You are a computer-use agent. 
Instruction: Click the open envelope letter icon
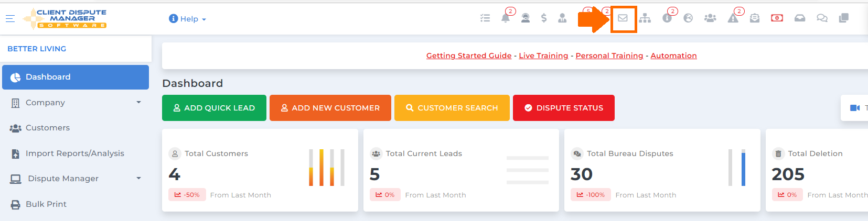(755, 18)
